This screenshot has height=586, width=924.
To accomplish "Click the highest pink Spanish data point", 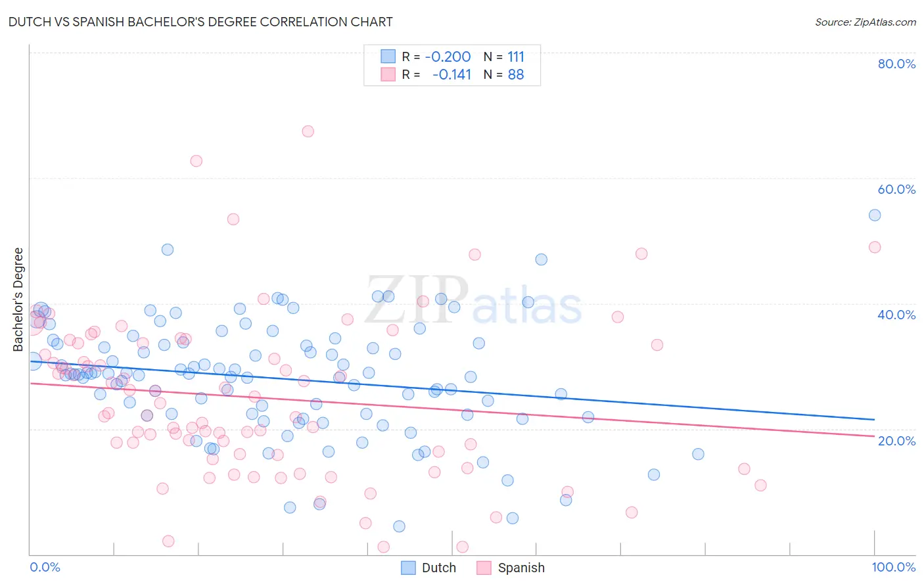I will (x=308, y=131).
